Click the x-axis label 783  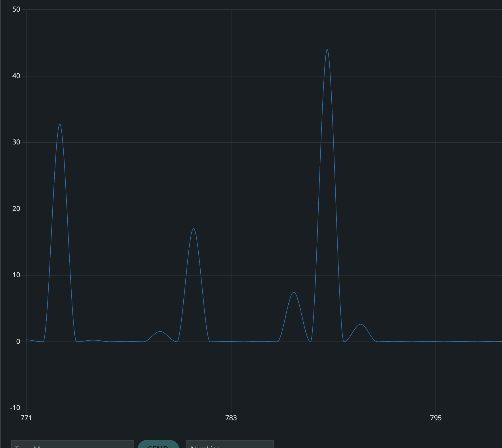pos(231,418)
